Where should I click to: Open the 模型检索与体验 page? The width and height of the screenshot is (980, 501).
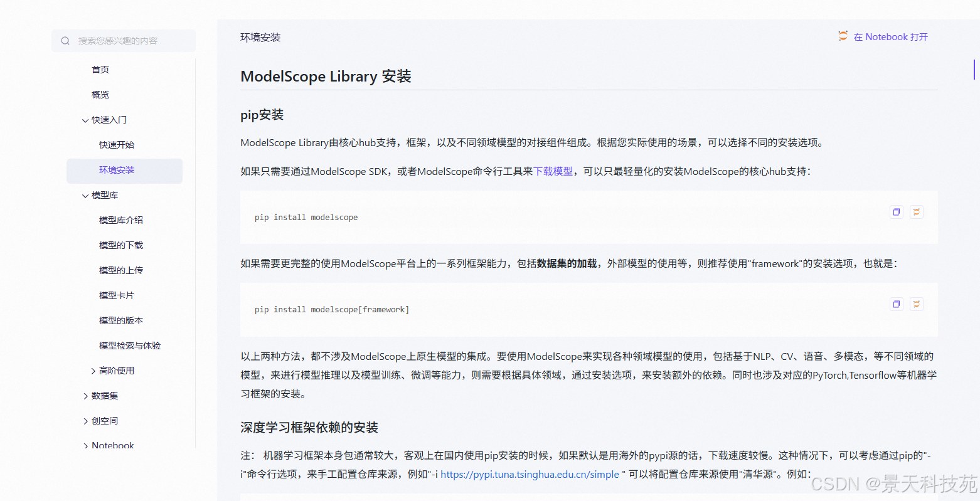pyautogui.click(x=130, y=345)
